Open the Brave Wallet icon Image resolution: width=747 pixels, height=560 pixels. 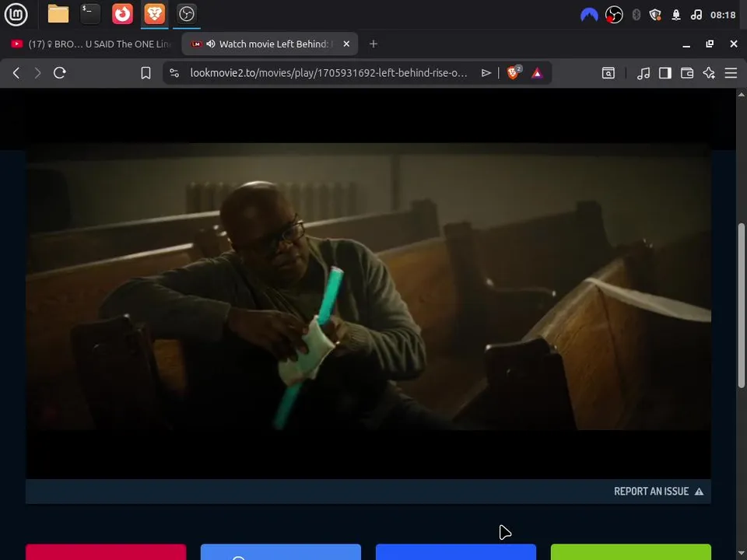coord(687,73)
